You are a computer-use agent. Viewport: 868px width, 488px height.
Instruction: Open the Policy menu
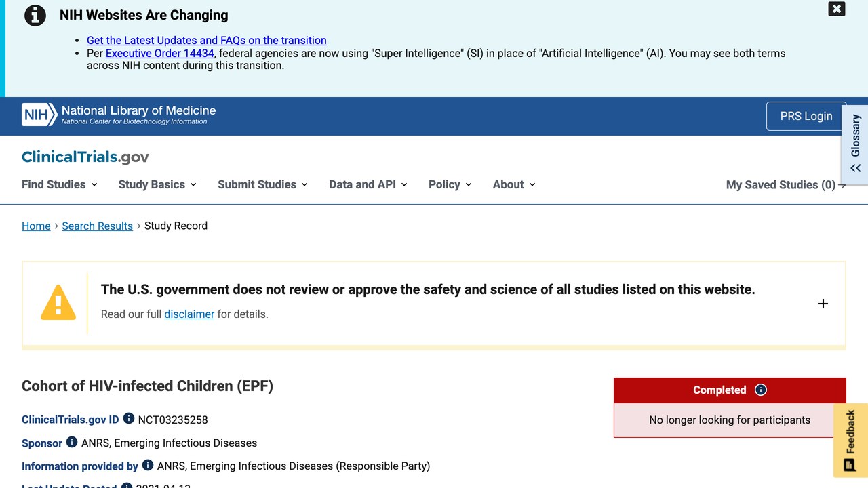450,184
